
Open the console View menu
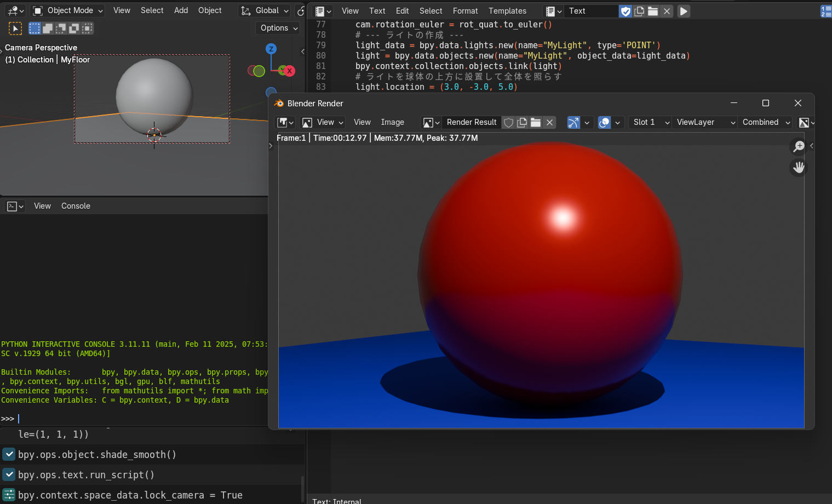click(42, 206)
